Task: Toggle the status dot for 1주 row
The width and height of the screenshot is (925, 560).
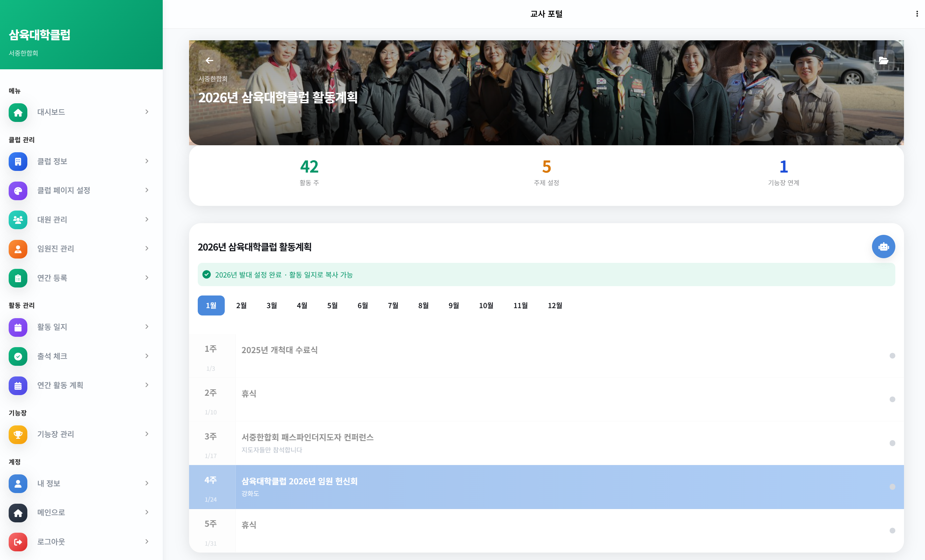Action: click(x=893, y=355)
